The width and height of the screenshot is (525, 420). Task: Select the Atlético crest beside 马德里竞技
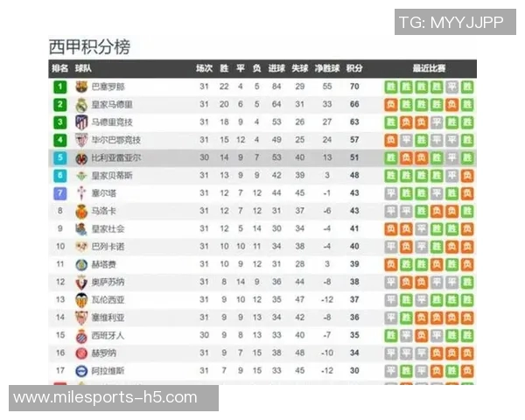point(81,122)
